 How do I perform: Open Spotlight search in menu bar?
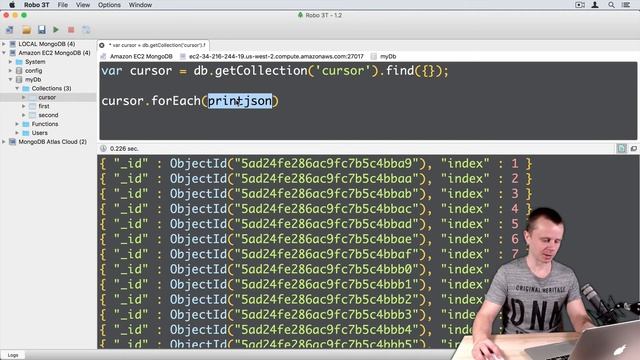point(611,5)
